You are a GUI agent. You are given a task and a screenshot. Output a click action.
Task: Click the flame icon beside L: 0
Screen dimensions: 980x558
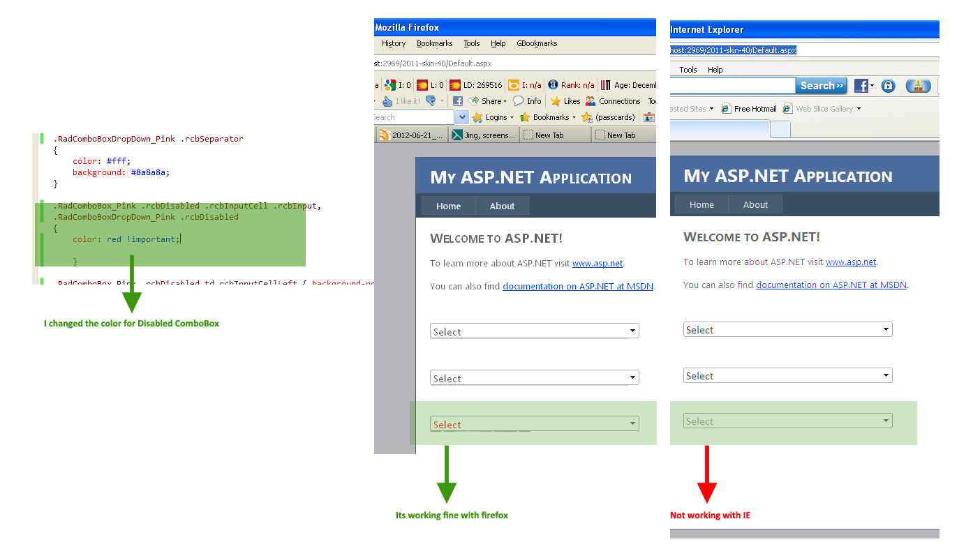pyautogui.click(x=422, y=85)
